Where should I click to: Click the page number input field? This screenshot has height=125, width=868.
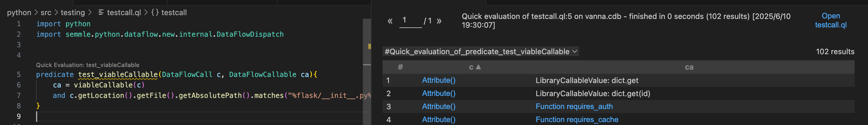point(410,21)
